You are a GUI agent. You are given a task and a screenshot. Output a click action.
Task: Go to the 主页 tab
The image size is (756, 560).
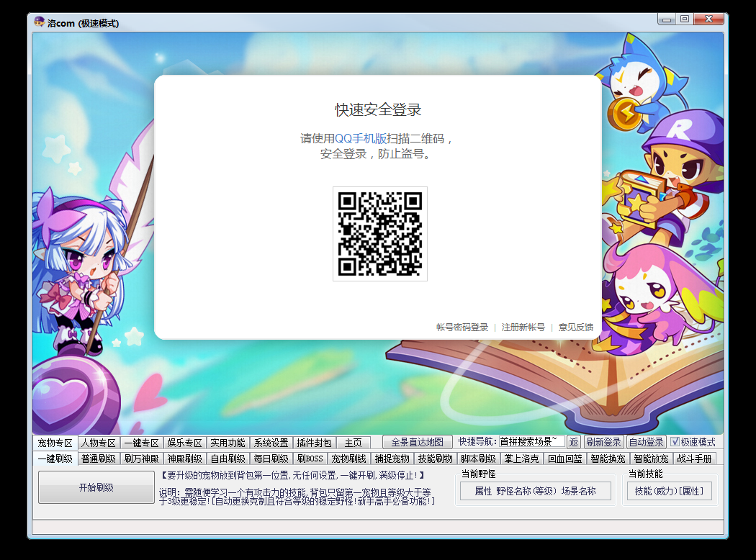pyautogui.click(x=353, y=443)
